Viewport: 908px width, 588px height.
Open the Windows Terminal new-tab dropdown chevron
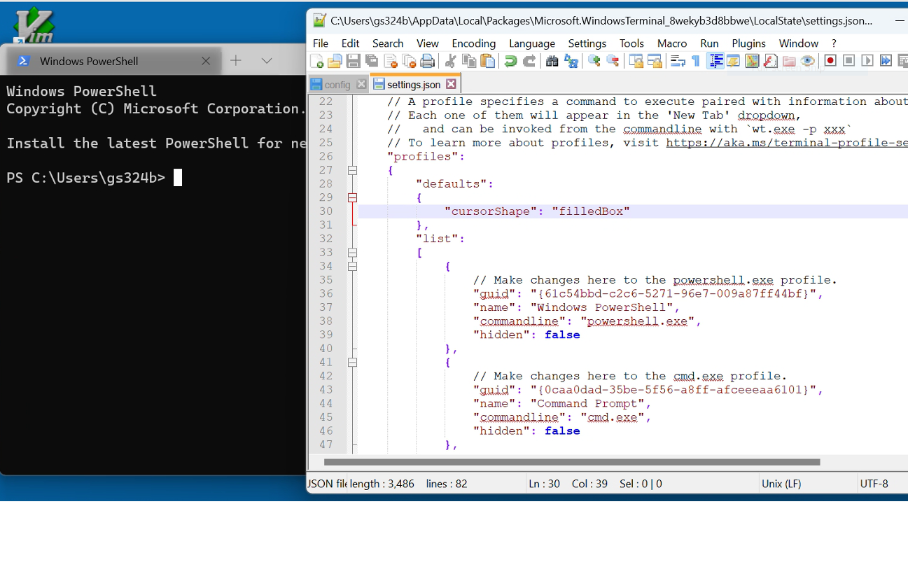(x=267, y=61)
